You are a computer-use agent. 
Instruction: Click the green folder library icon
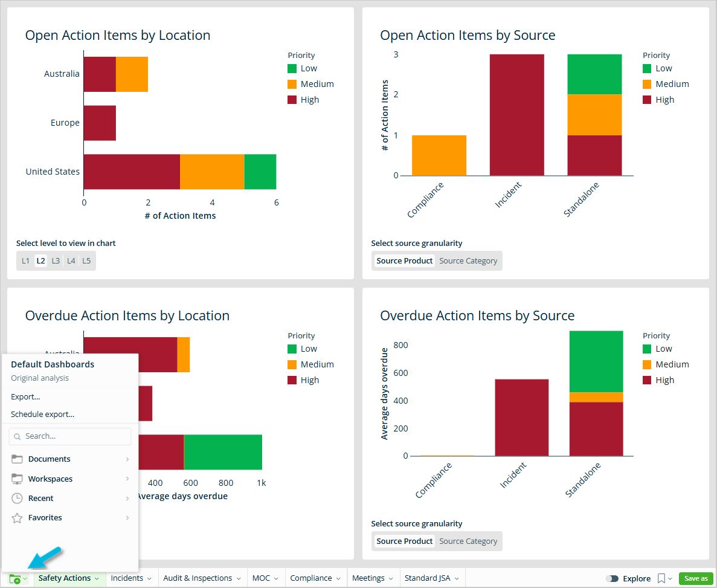[16, 578]
